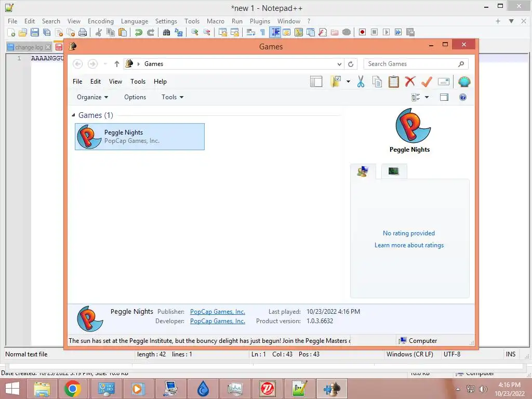Open change view dropdown arrow

(427, 97)
